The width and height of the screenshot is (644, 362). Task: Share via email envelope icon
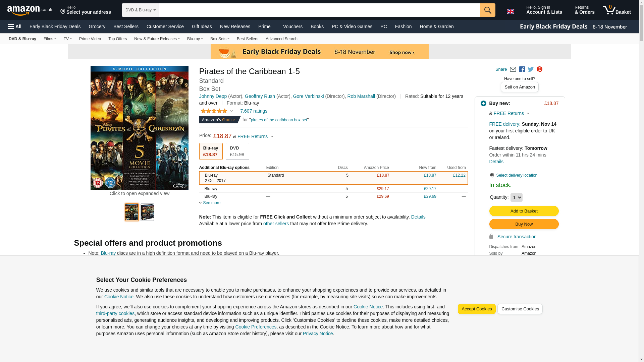[x=513, y=69]
